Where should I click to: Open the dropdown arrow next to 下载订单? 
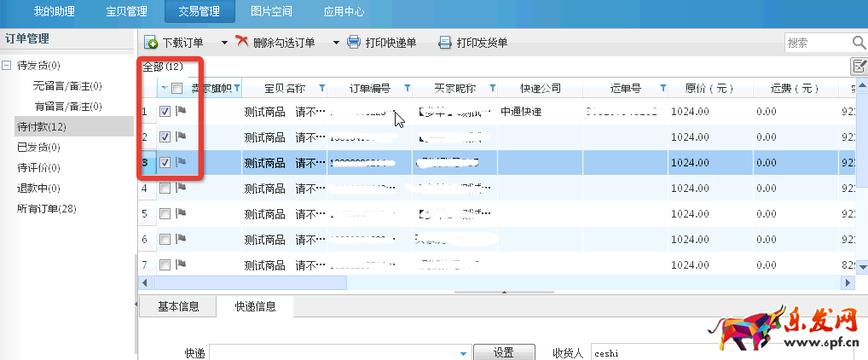click(x=224, y=43)
